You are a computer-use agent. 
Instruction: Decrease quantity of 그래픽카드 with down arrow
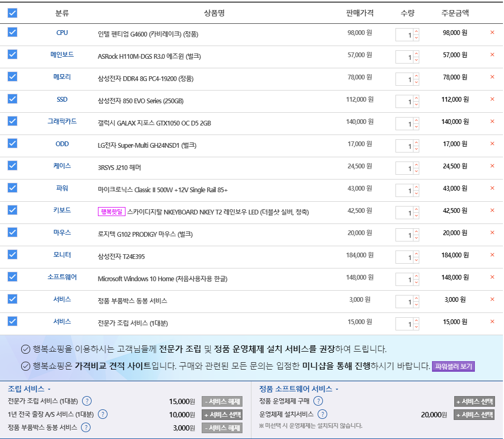(416, 127)
